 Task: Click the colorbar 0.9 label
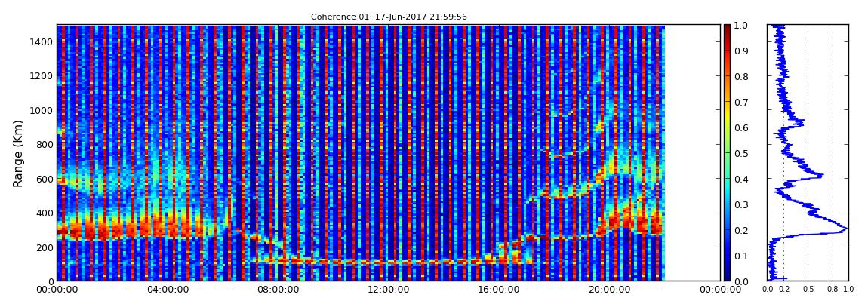click(740, 51)
